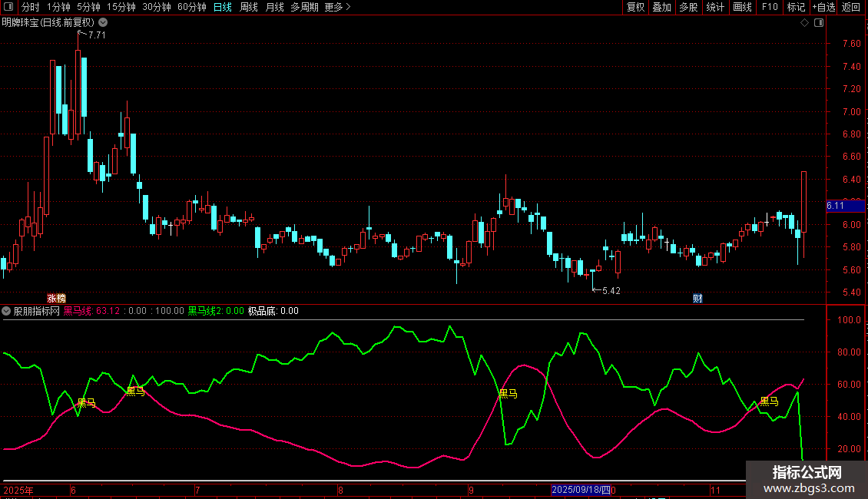Expand the 更多 periods menu
This screenshot has height=499, width=868.
pos(337,7)
